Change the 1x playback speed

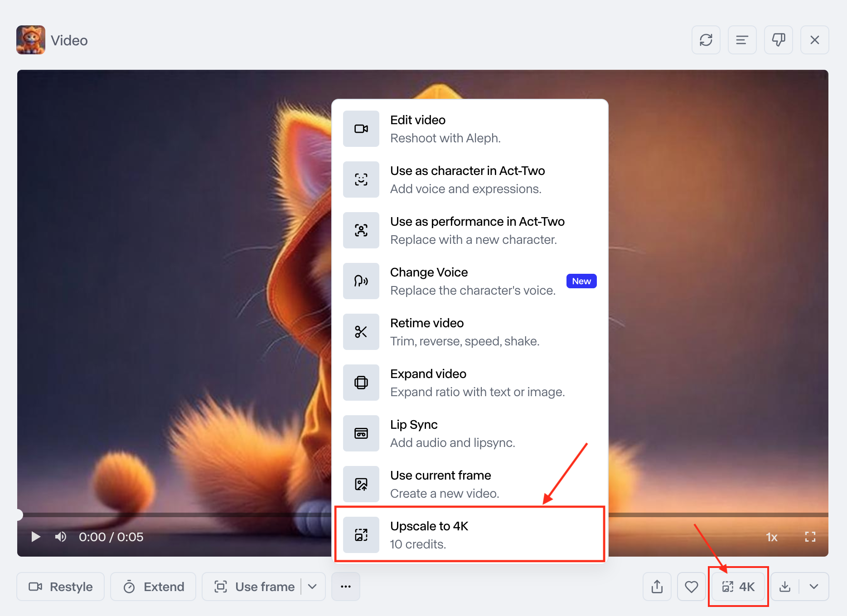[772, 537]
